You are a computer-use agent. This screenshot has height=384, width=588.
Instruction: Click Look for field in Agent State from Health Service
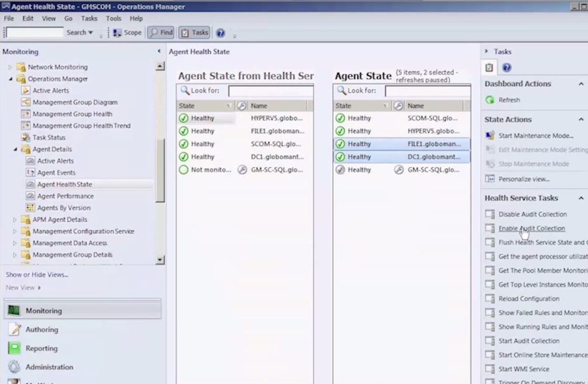pos(271,91)
